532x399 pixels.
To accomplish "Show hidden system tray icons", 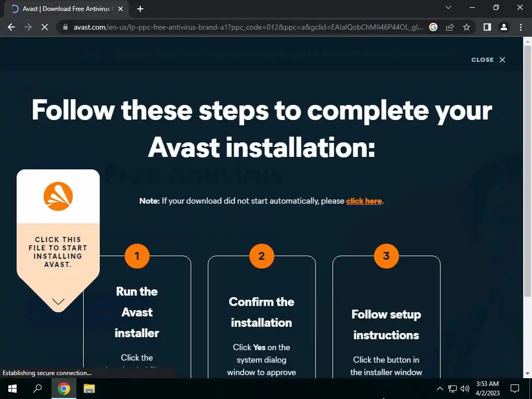I will pos(440,389).
